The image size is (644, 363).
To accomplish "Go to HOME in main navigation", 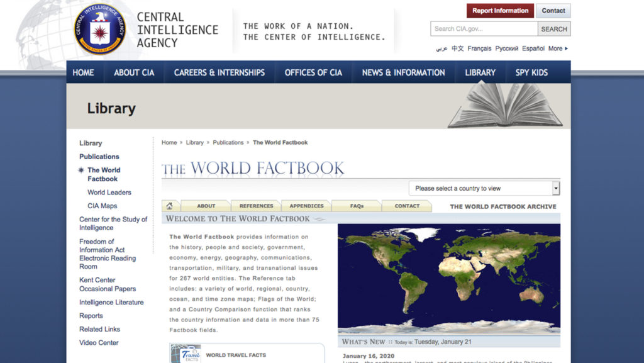I will (84, 73).
